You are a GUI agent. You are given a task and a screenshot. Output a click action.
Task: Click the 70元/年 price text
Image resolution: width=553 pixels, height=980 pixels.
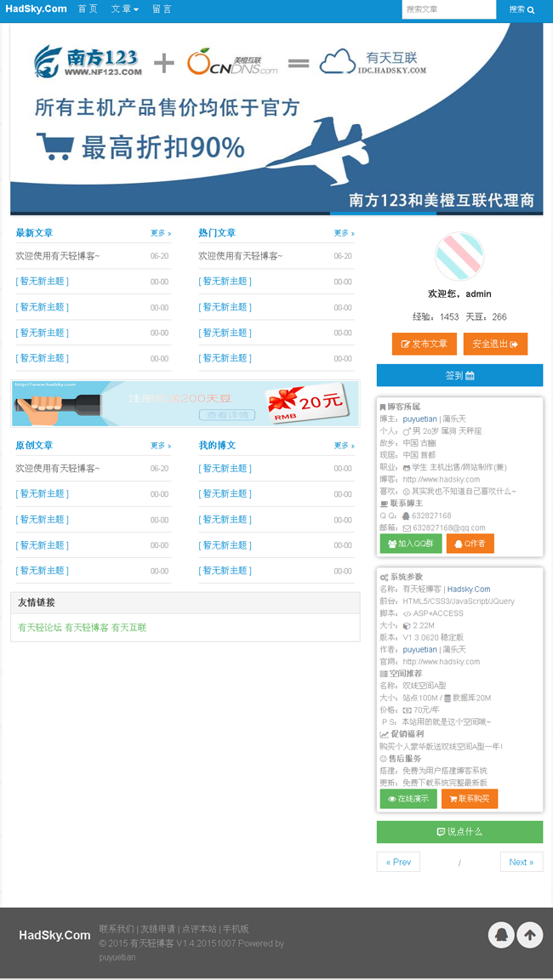426,710
